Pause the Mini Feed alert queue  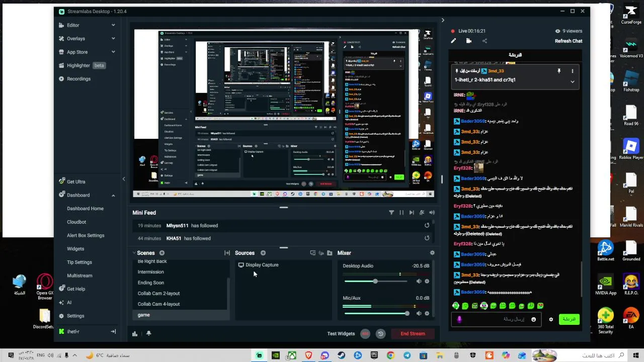pos(401,213)
